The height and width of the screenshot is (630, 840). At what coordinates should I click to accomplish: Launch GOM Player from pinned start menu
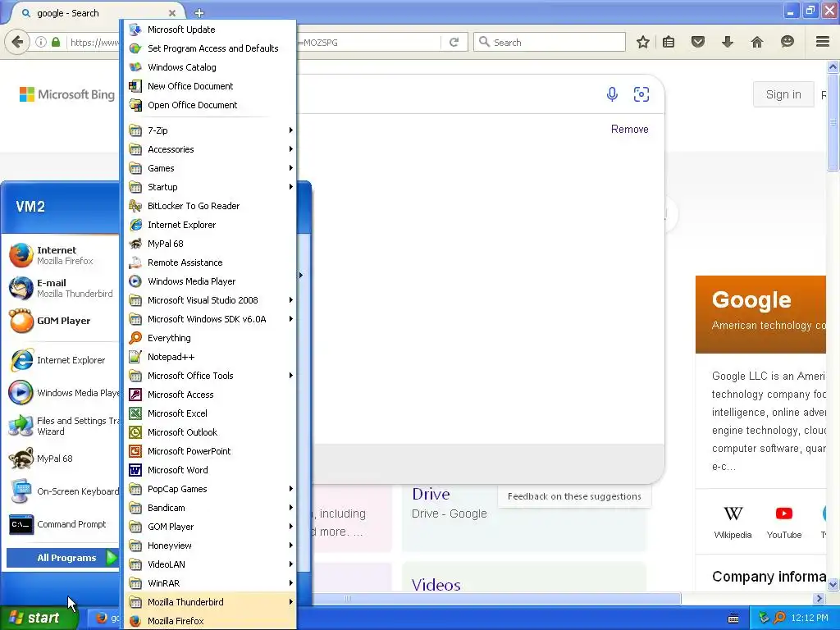pos(60,321)
